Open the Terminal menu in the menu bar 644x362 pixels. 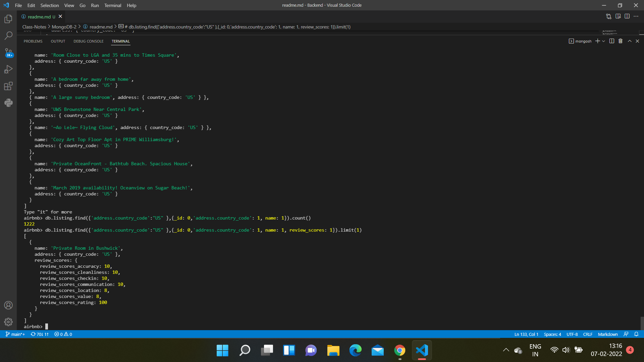tap(113, 5)
